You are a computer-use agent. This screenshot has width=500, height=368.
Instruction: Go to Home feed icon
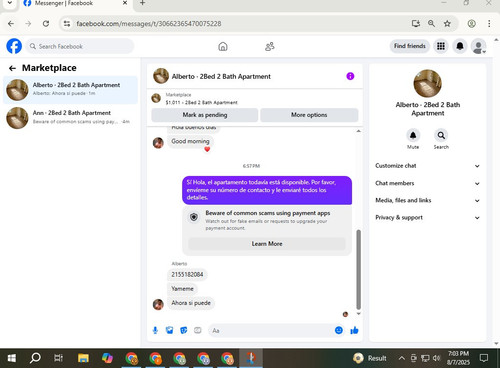[x=223, y=46]
